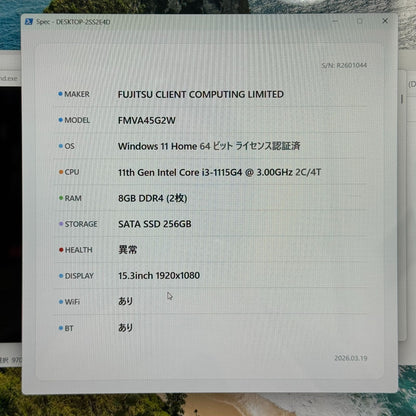Select the WiFi value あり
This screenshot has height=416, width=416.
pyautogui.click(x=126, y=301)
